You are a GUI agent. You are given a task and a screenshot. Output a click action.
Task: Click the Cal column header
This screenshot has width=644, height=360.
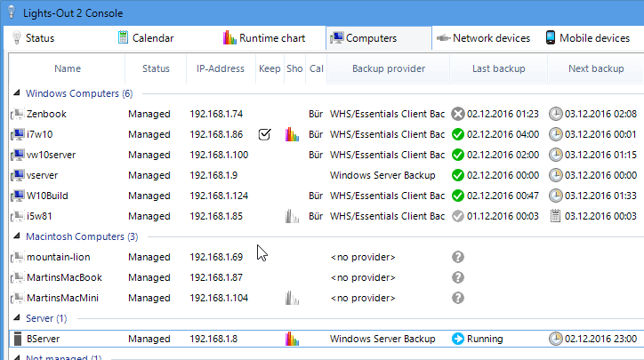tap(317, 68)
